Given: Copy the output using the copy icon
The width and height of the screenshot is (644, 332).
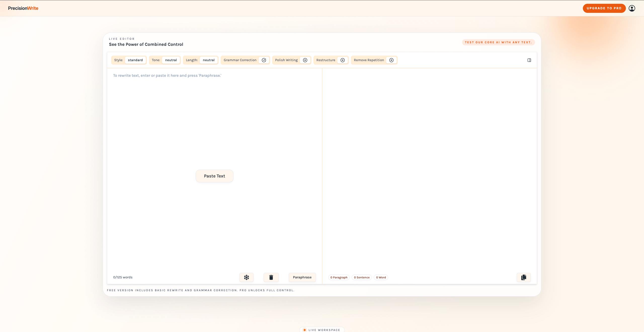Looking at the screenshot, I should tap(524, 277).
